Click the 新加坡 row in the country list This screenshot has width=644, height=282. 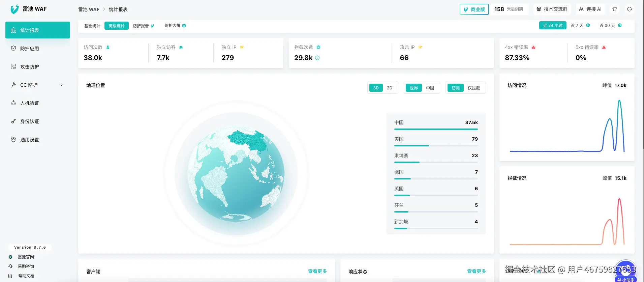pyautogui.click(x=436, y=223)
